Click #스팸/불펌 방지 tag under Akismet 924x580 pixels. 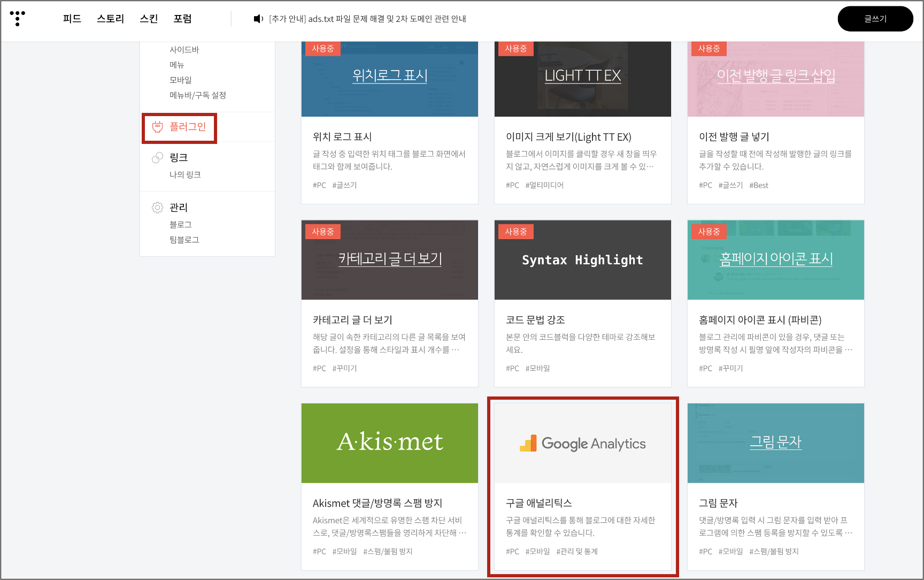388,551
